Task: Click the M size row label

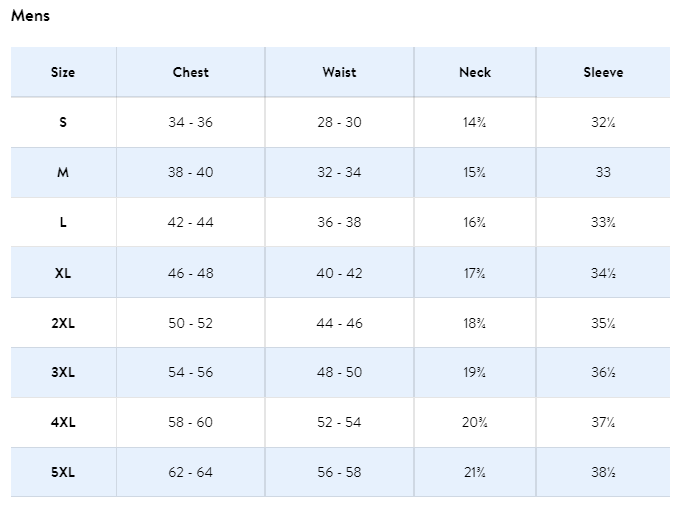Action: tap(63, 172)
